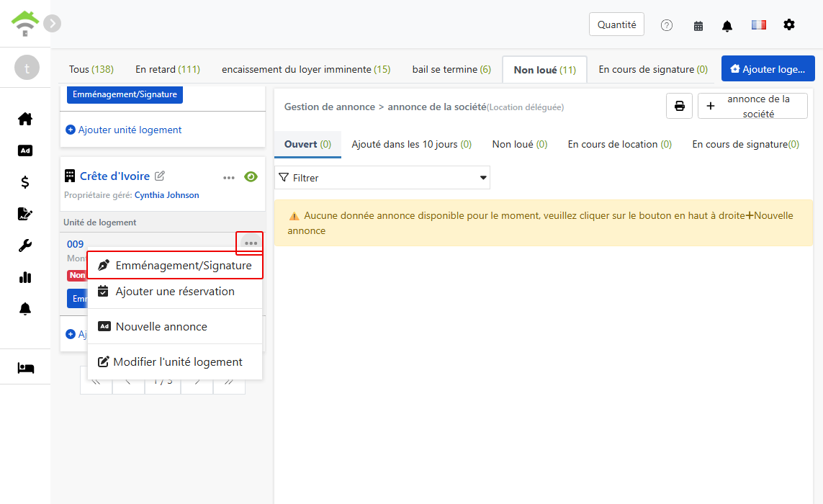823x504 pixels.
Task: Toggle visibility eye for Crête d'Ivoire
Action: (x=251, y=177)
